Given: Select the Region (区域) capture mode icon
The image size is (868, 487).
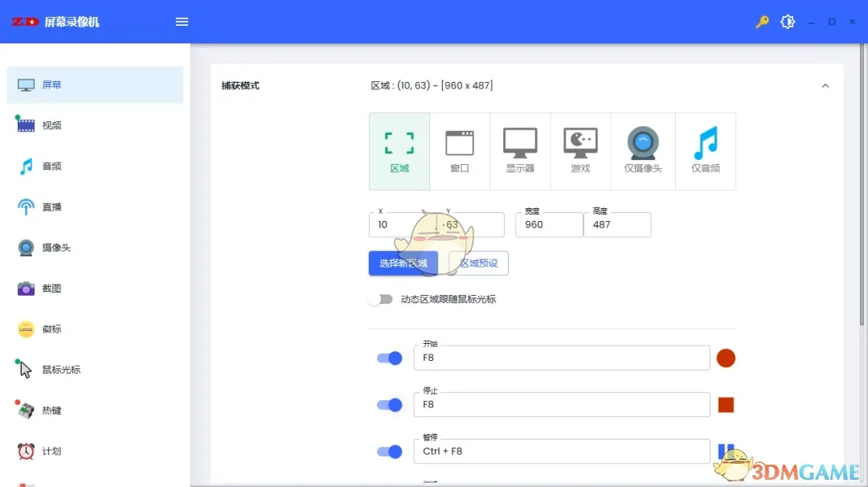Looking at the screenshot, I should click(x=399, y=151).
